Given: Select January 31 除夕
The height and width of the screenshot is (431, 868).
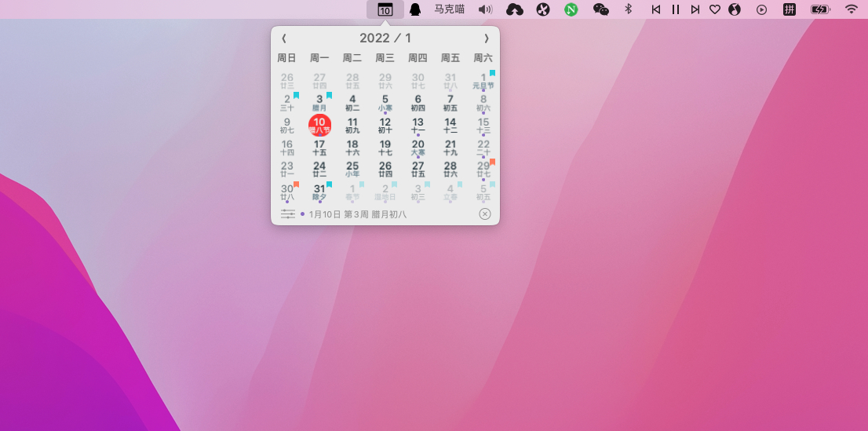Looking at the screenshot, I should pyautogui.click(x=319, y=192).
